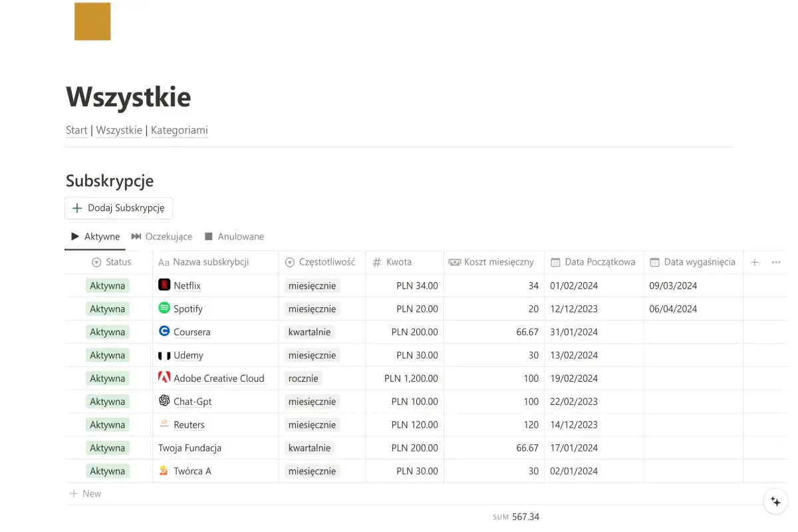Click the Aktywne tab play icon
The width and height of the screenshot is (798, 532).
[75, 237]
